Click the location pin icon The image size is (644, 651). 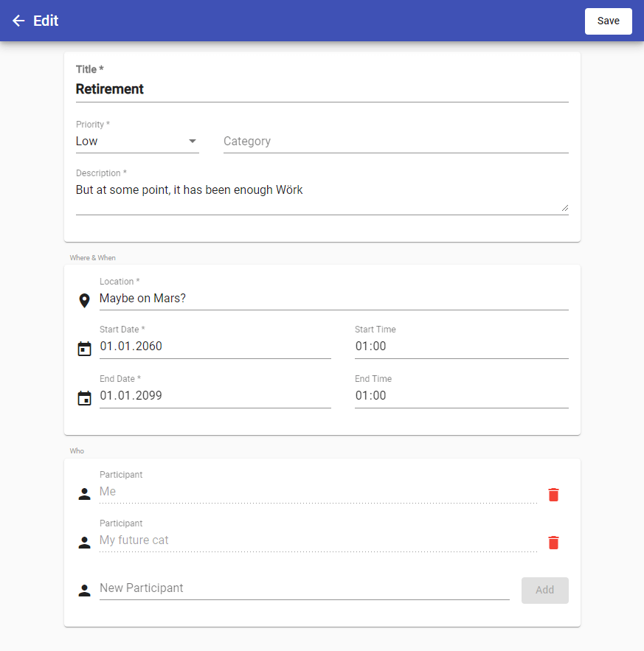(x=84, y=301)
